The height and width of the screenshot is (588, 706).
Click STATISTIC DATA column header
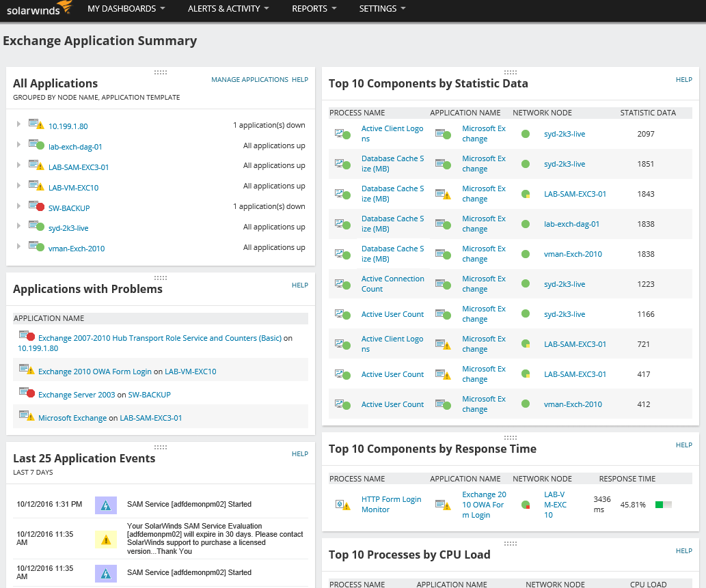pyautogui.click(x=648, y=113)
